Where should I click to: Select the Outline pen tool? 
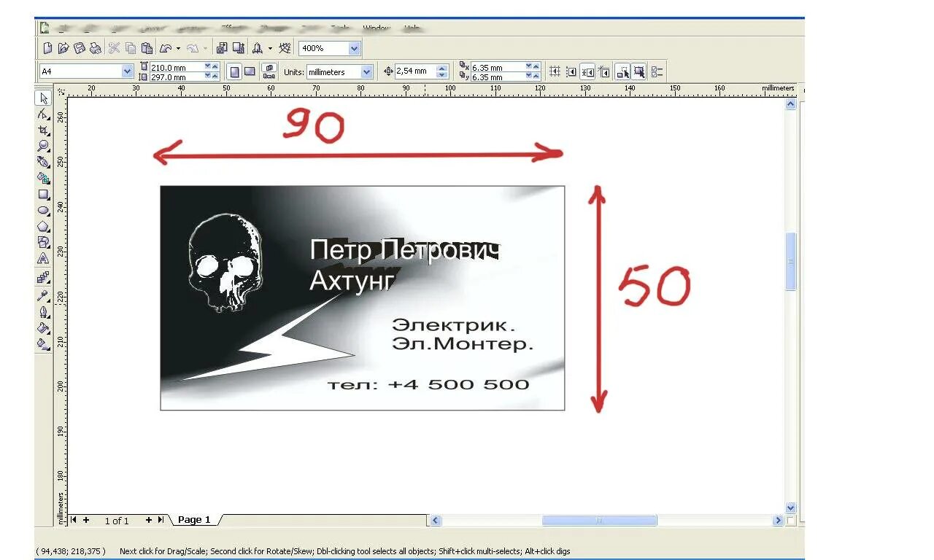click(x=44, y=312)
